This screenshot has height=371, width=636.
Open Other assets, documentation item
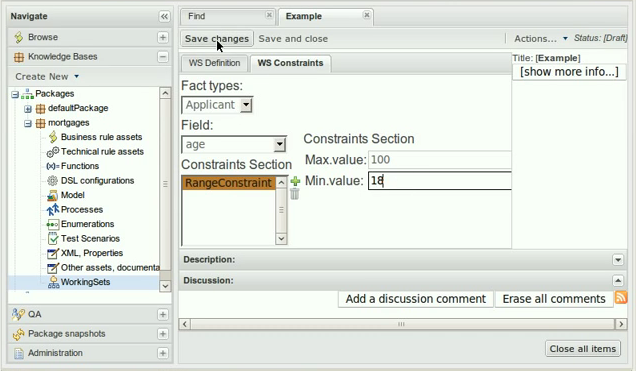110,268
